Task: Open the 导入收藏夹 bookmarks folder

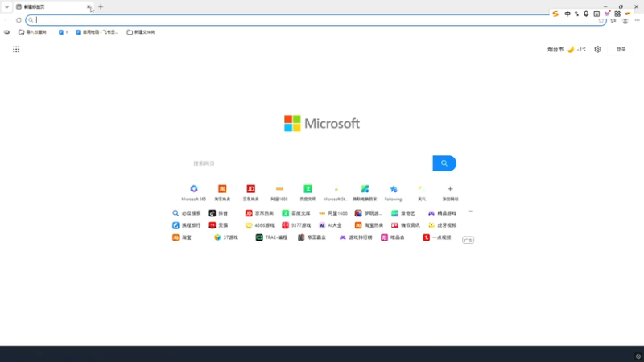Action: tap(32, 32)
